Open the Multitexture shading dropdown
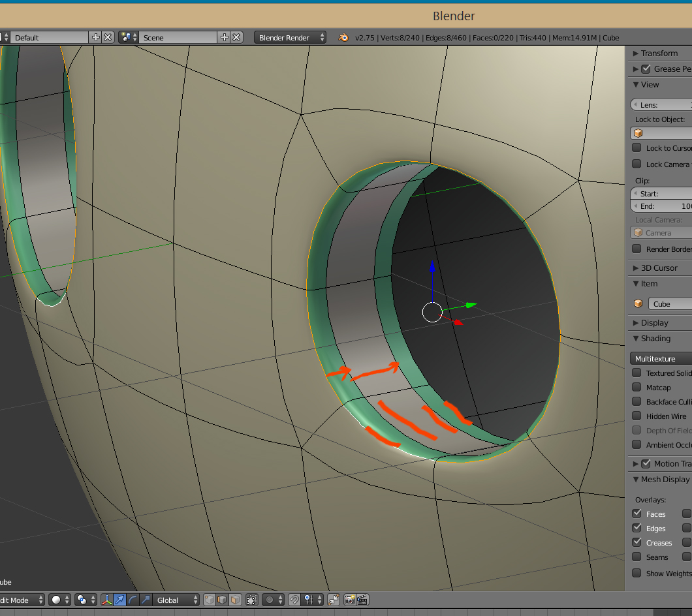692x616 pixels. click(661, 359)
